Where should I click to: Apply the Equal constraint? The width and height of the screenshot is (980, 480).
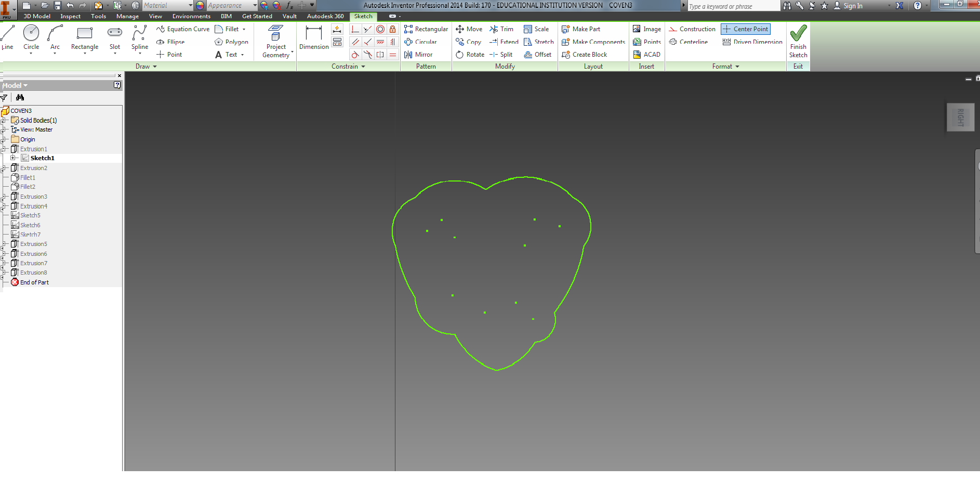click(393, 55)
